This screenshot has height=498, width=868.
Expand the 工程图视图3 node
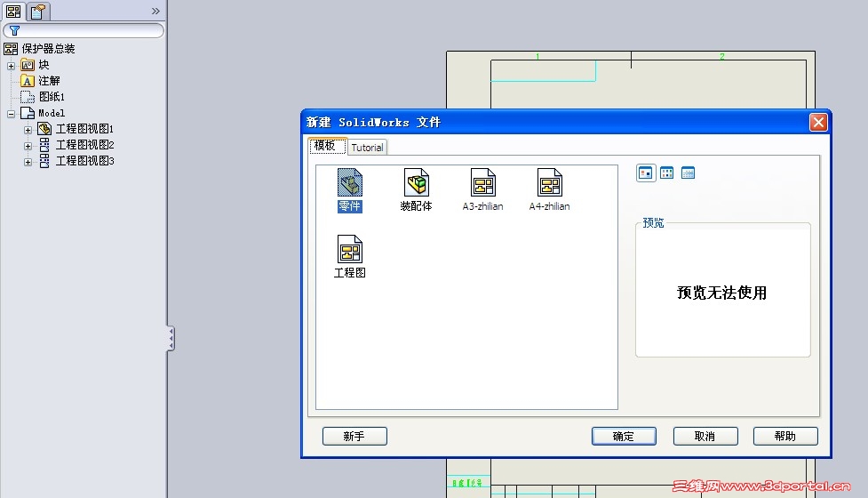[28, 163]
